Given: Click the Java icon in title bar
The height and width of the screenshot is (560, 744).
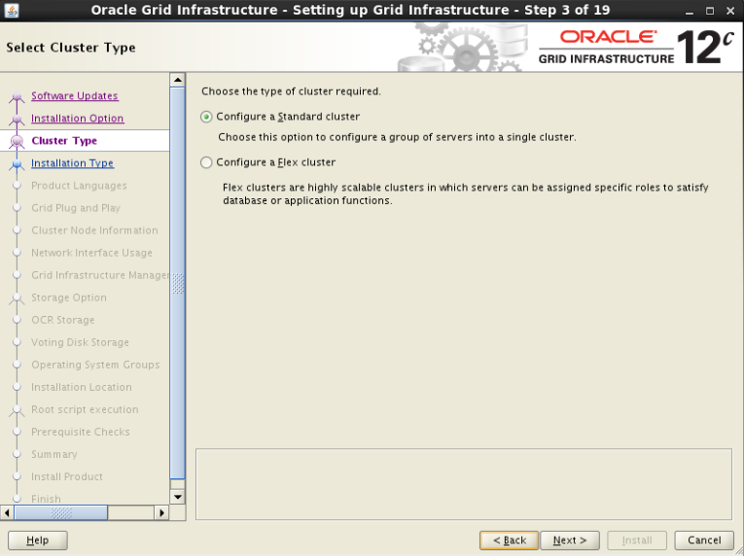Looking at the screenshot, I should click(12, 10).
